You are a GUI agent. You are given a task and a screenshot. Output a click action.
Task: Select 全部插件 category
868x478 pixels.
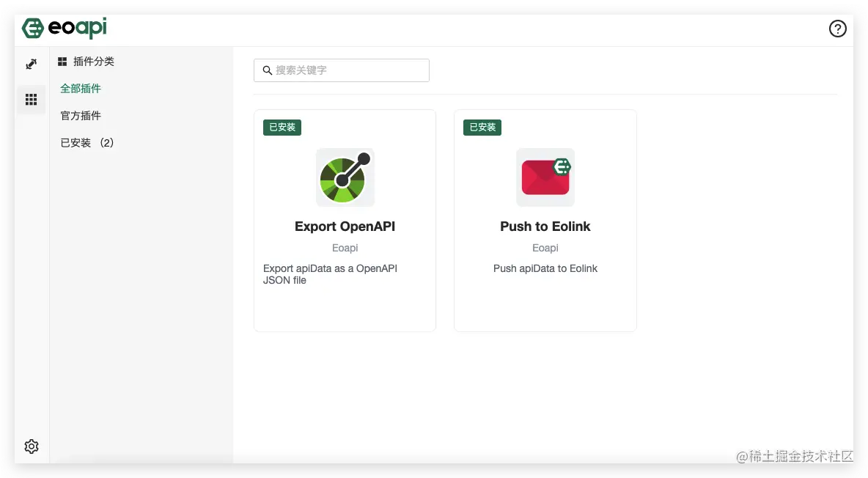pyautogui.click(x=81, y=89)
